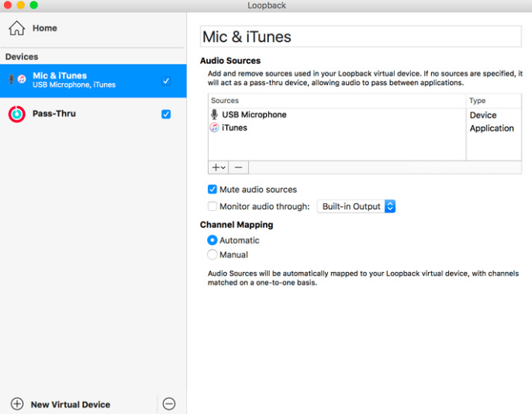Disable the Pass-Thru device checkbox
The image size is (532, 414).
pyautogui.click(x=166, y=114)
